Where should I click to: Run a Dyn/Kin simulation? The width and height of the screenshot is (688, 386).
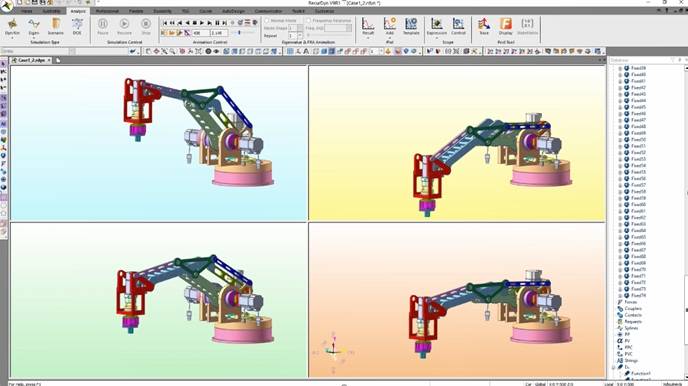pos(12,26)
